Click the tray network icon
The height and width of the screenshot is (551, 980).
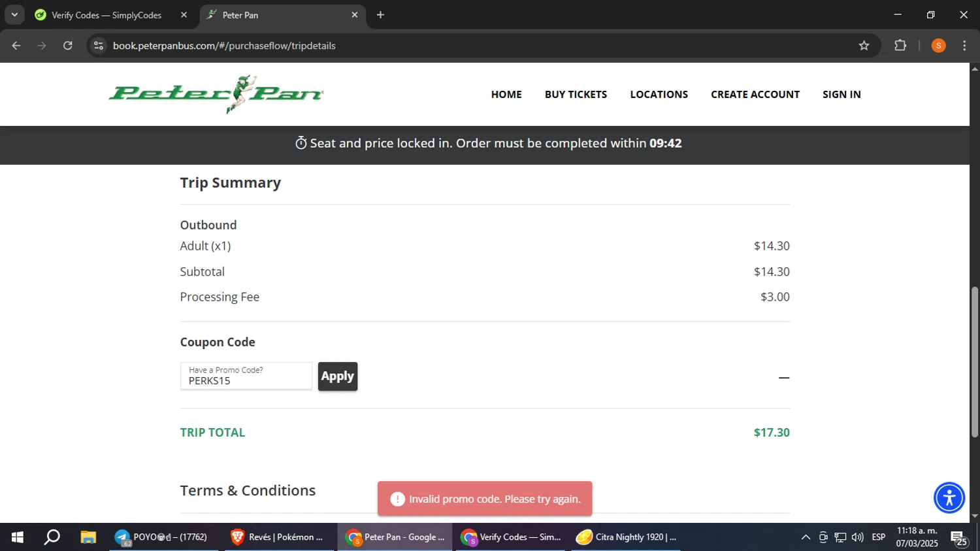click(x=840, y=537)
